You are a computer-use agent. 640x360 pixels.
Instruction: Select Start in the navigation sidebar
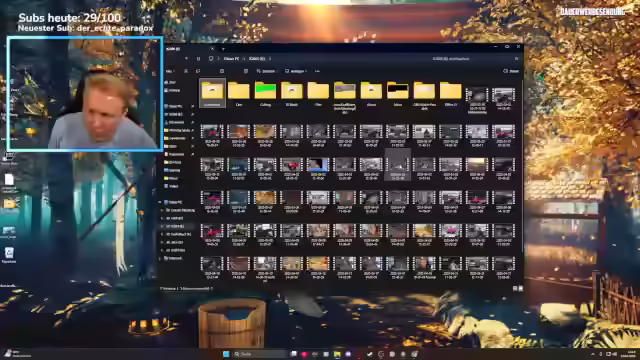171,82
